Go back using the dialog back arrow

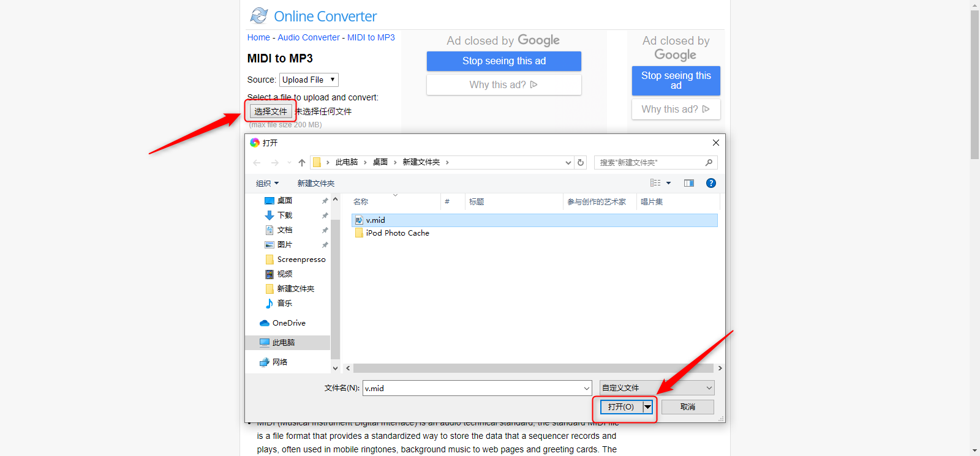click(257, 163)
